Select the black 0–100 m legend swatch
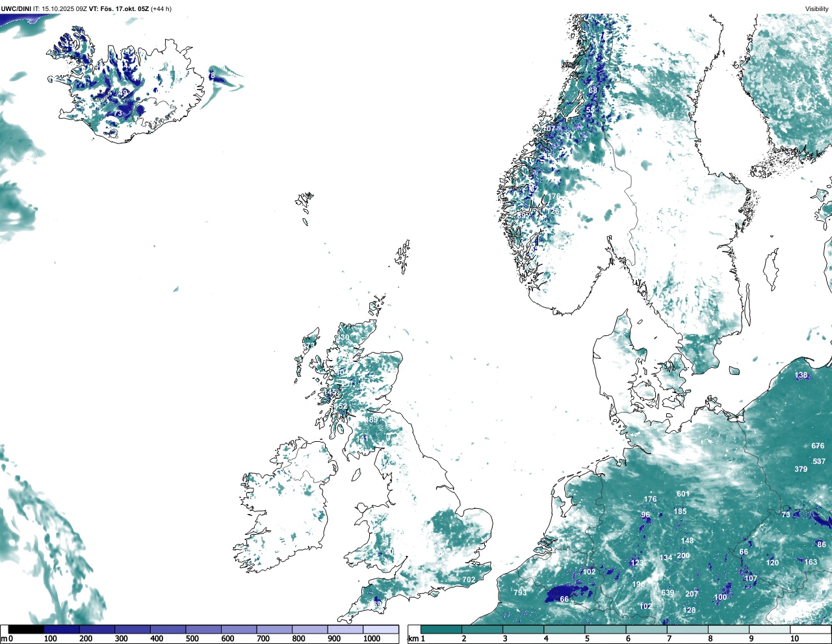The width and height of the screenshot is (832, 644). 26,629
